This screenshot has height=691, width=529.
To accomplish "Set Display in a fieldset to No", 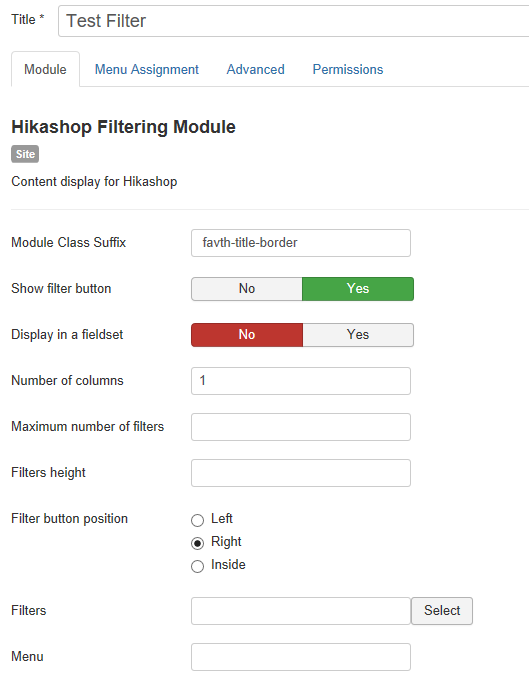I will pos(247,335).
